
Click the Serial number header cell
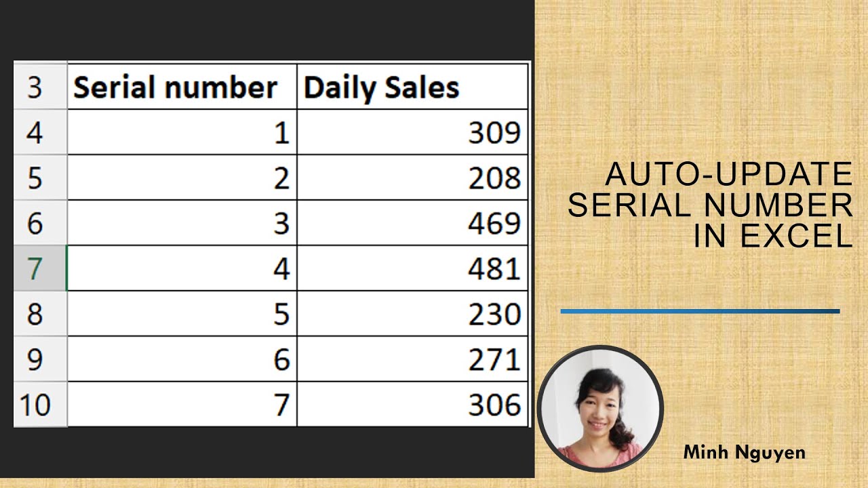click(x=182, y=87)
